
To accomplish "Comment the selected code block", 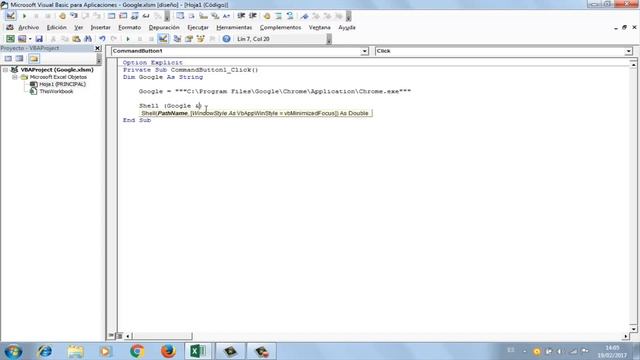I will [x=278, y=16].
